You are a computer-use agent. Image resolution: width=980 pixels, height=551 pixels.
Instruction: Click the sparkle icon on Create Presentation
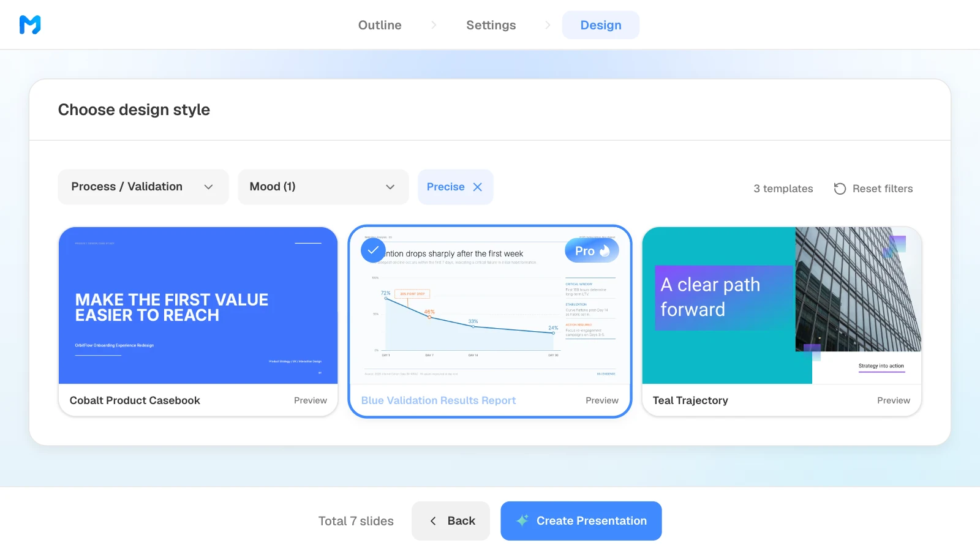522,520
